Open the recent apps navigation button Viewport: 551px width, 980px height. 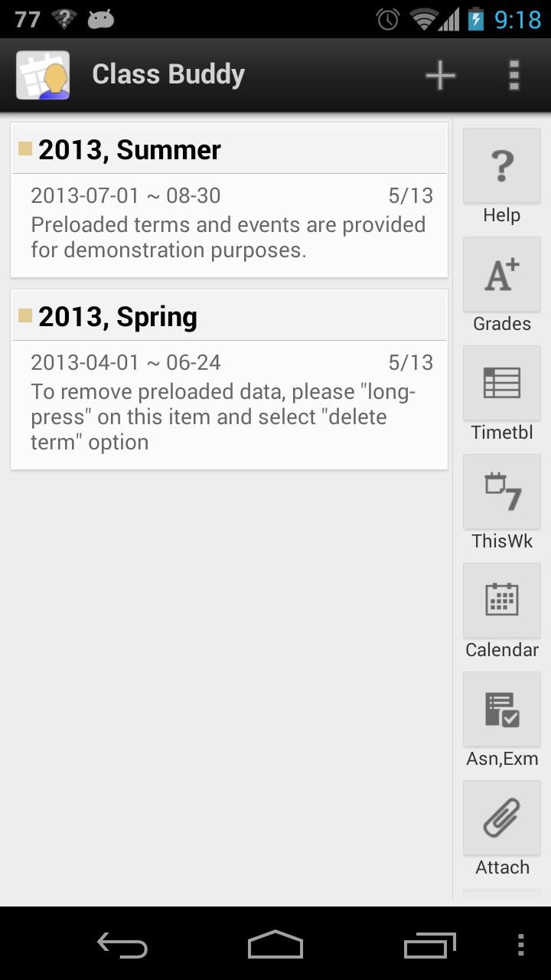click(429, 944)
